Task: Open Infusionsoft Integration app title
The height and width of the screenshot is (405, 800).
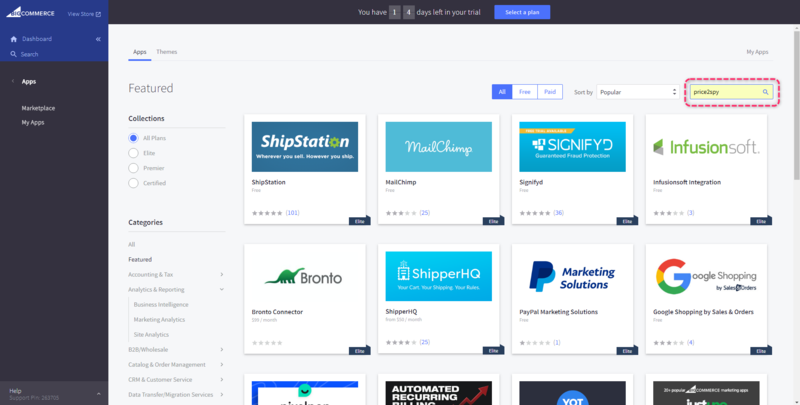Action: pos(687,182)
